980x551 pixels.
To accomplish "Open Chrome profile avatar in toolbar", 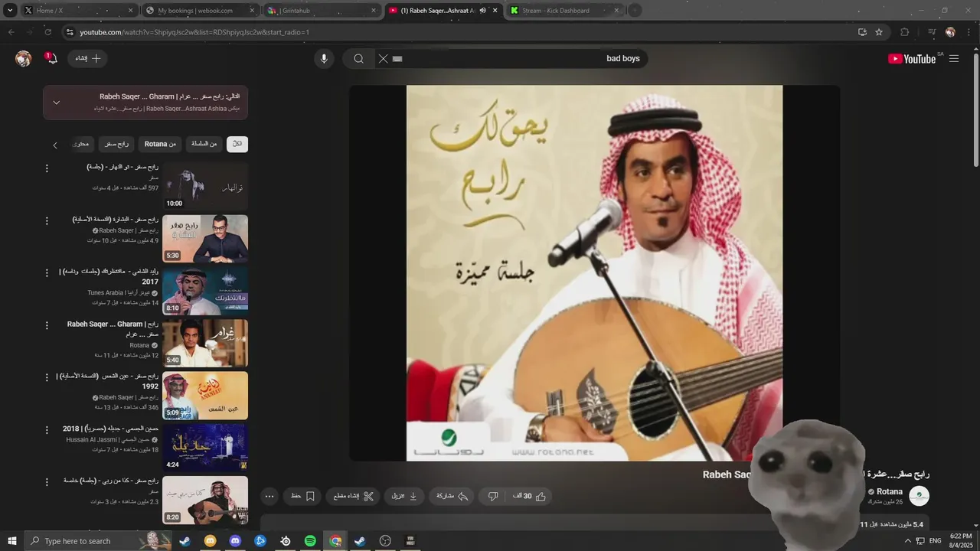I will coord(950,32).
